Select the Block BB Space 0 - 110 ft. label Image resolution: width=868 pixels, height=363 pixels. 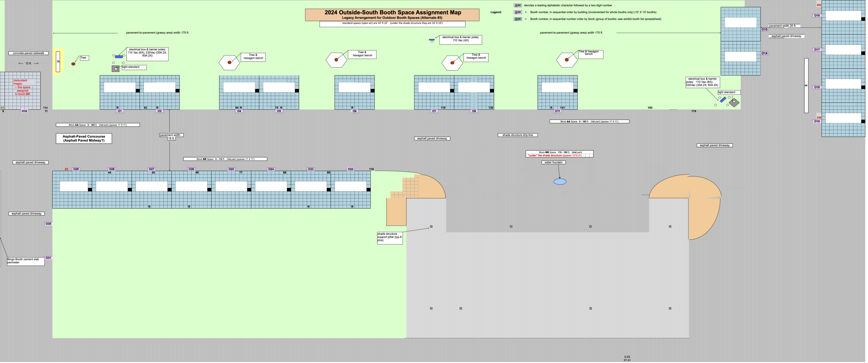pos(225,159)
